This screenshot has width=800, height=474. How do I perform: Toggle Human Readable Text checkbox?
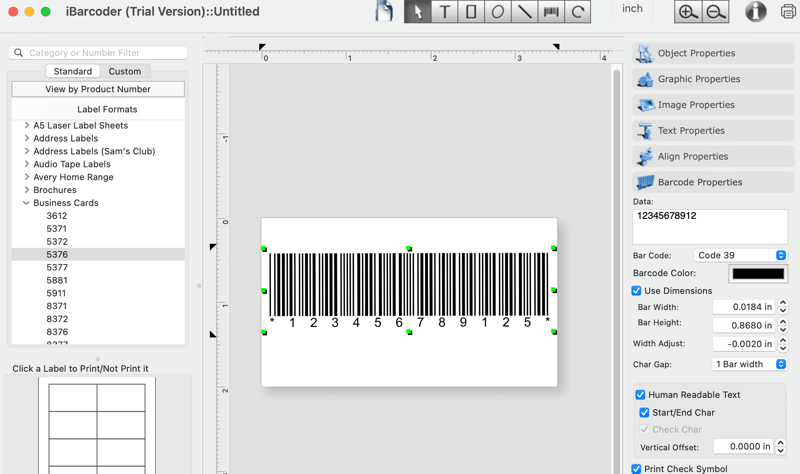click(640, 395)
